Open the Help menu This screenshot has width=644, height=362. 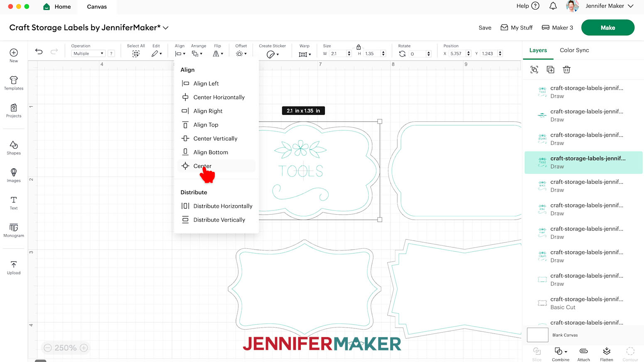point(528,6)
